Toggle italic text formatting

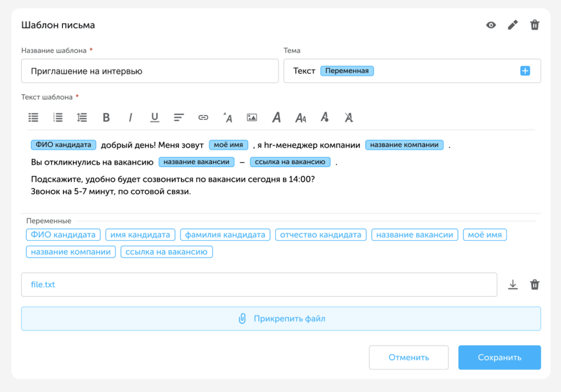pyautogui.click(x=130, y=117)
